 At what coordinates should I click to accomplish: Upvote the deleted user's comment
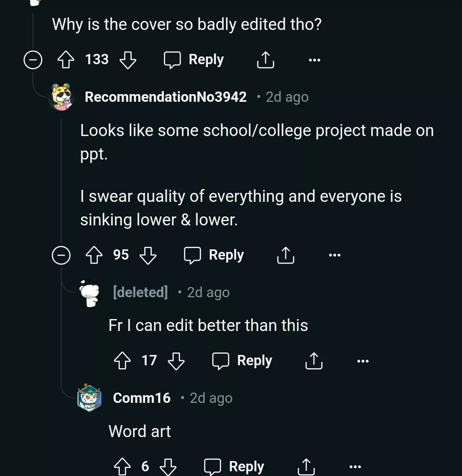122,361
